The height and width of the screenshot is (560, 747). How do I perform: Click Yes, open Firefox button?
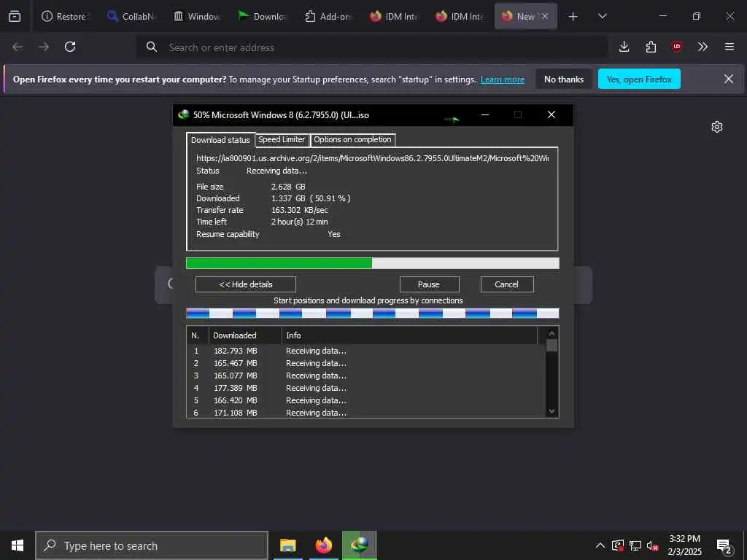(x=639, y=79)
